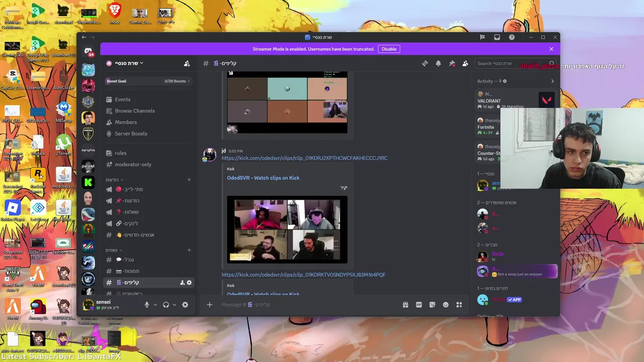Go back with the left arrow
This screenshot has width=644, height=362.
click(x=84, y=37)
